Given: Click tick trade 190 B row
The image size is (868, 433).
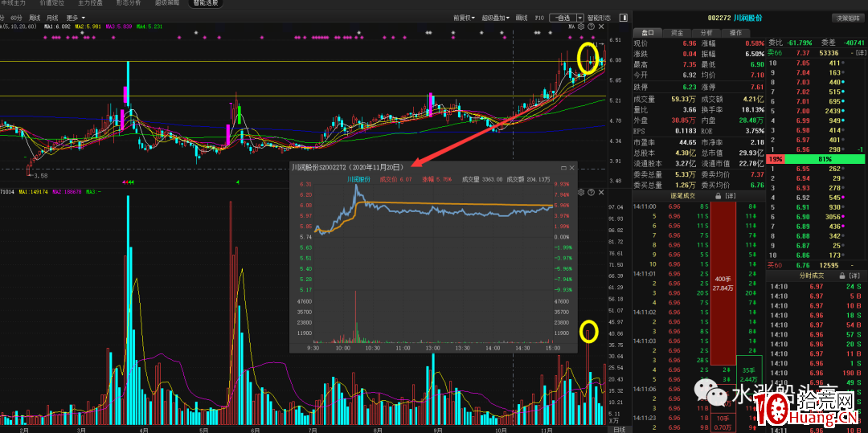Looking at the screenshot, I should [815, 373].
